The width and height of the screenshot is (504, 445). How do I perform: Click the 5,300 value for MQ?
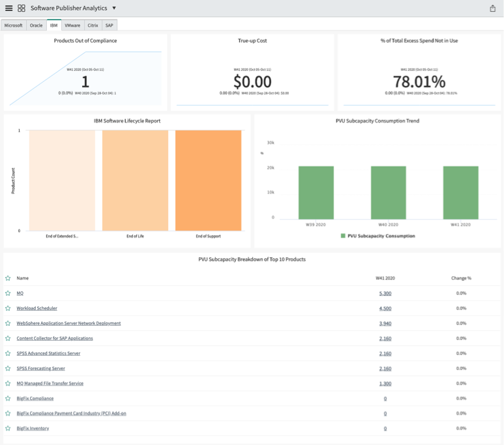pos(385,293)
